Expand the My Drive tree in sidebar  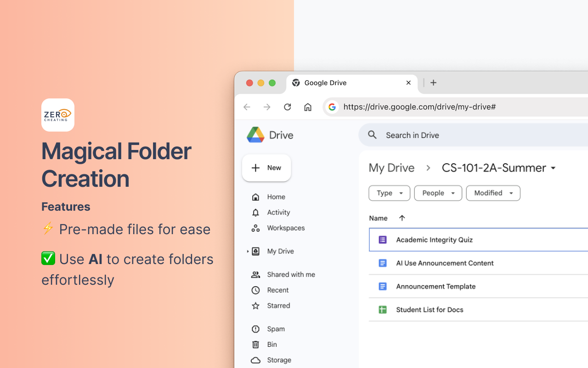[x=248, y=251]
